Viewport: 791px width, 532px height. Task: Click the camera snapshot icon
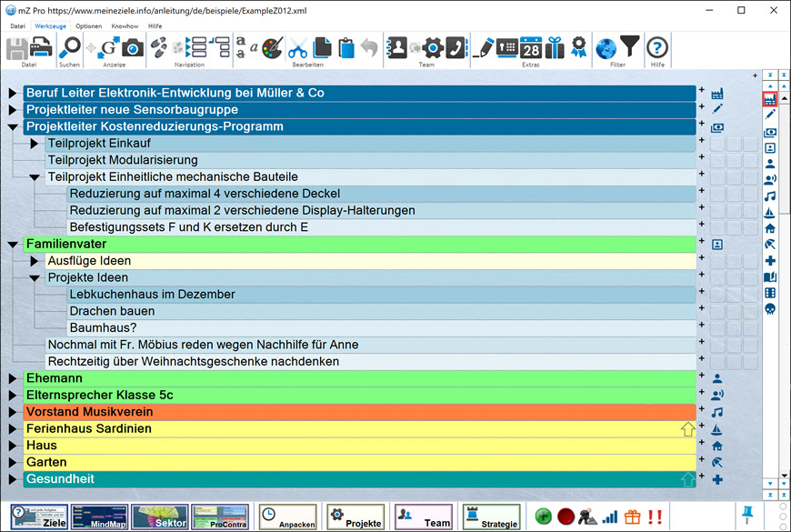point(133,48)
